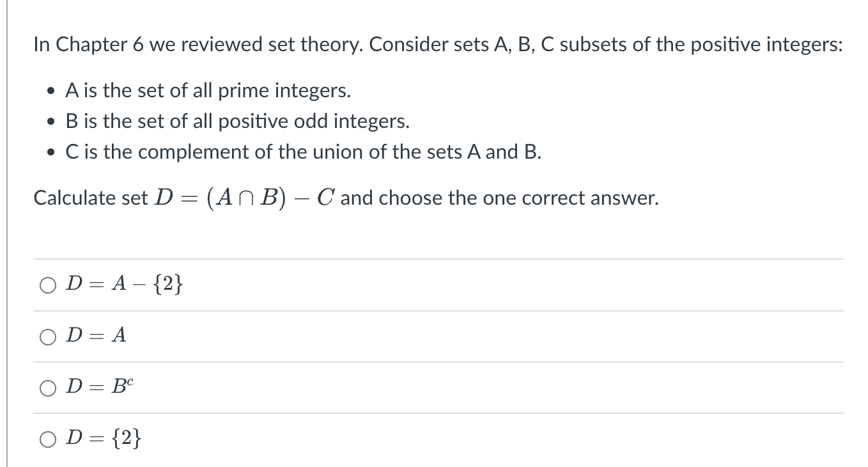This screenshot has height=467, width=868.
Task: Click the answer row containing D = {2}
Action: (x=384, y=438)
